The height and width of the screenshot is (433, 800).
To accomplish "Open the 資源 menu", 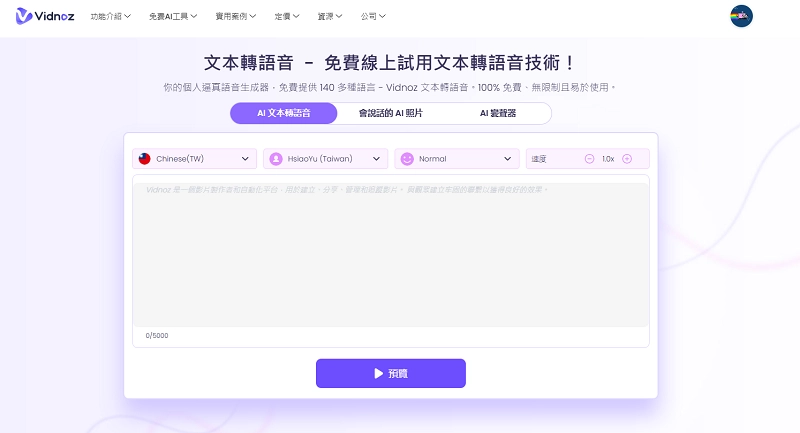I will [330, 16].
